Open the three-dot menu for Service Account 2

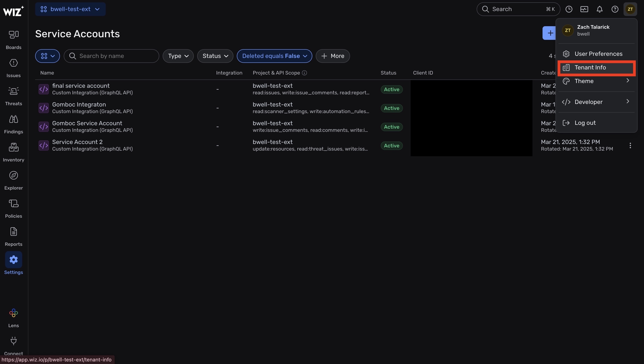630,145
